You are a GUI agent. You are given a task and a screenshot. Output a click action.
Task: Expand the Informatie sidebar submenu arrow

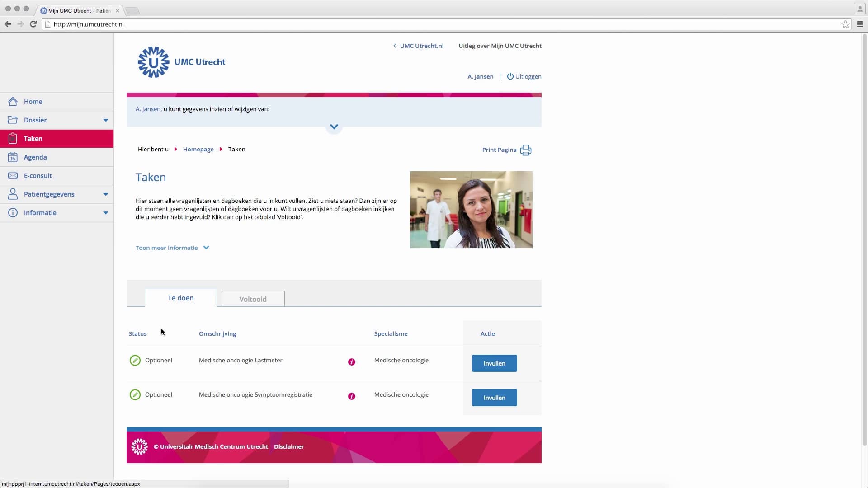pos(105,213)
